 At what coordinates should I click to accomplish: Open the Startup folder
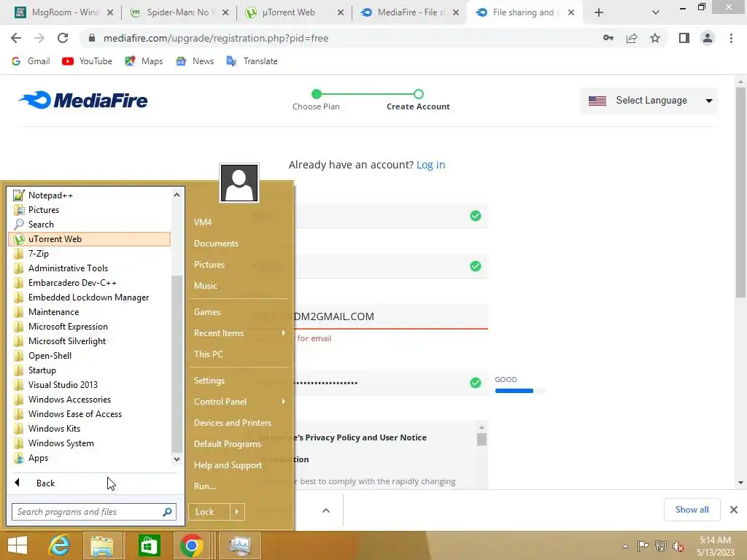[90, 370]
